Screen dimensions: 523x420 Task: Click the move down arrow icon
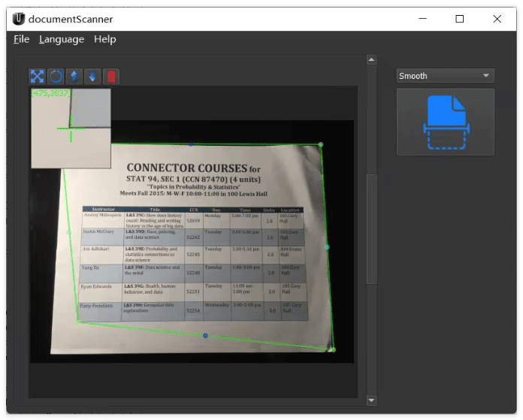click(x=92, y=77)
